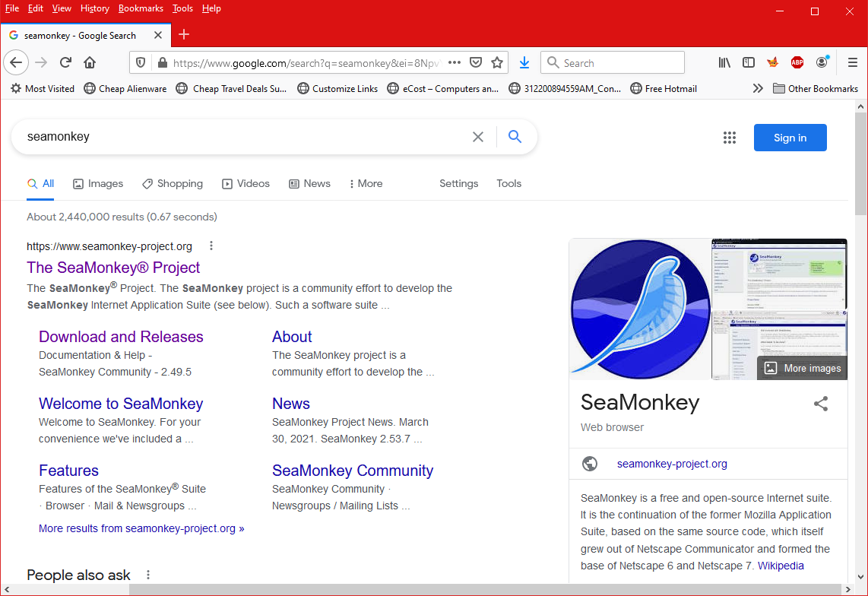Open page actions three-dot menu in address bar
Viewport: 868px width, 596px height.
455,62
